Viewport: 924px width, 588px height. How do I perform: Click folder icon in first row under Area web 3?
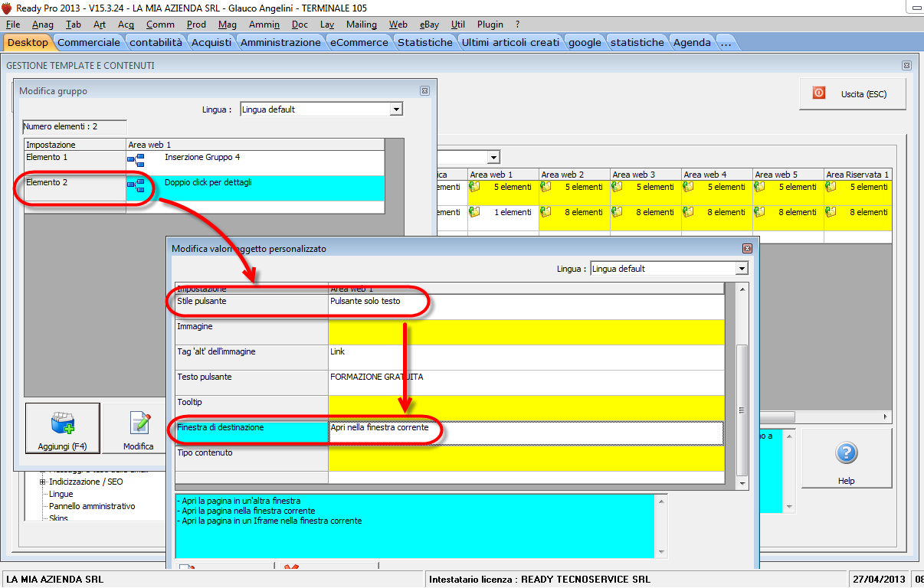tap(617, 187)
